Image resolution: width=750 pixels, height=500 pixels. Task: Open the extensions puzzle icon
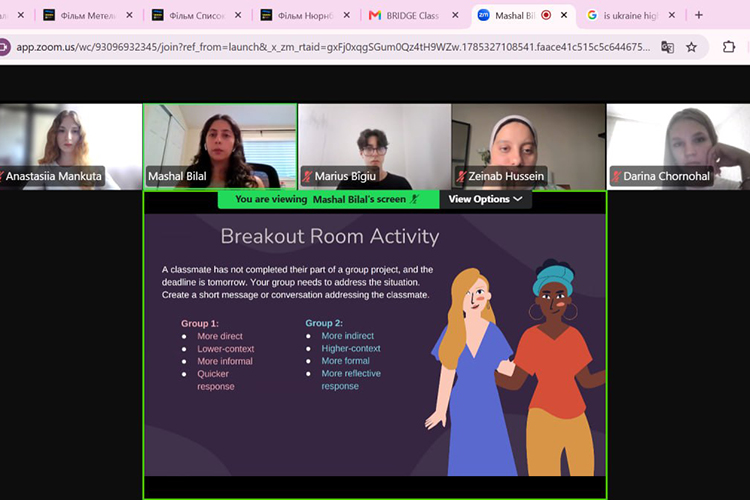tap(728, 47)
